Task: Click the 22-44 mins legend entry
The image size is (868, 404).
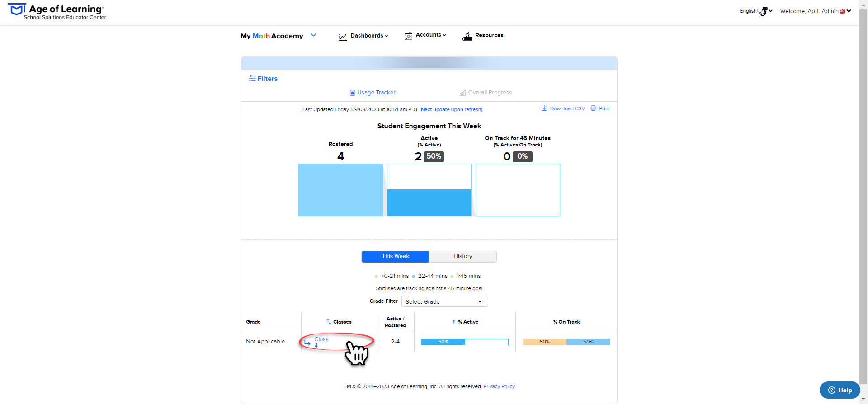Action: (x=429, y=276)
